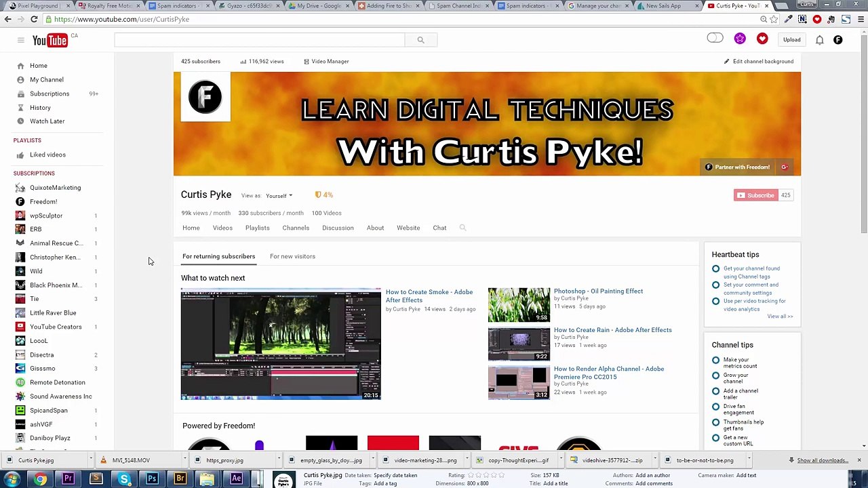Open 'Partner with Freedom!' banner link

(737, 167)
